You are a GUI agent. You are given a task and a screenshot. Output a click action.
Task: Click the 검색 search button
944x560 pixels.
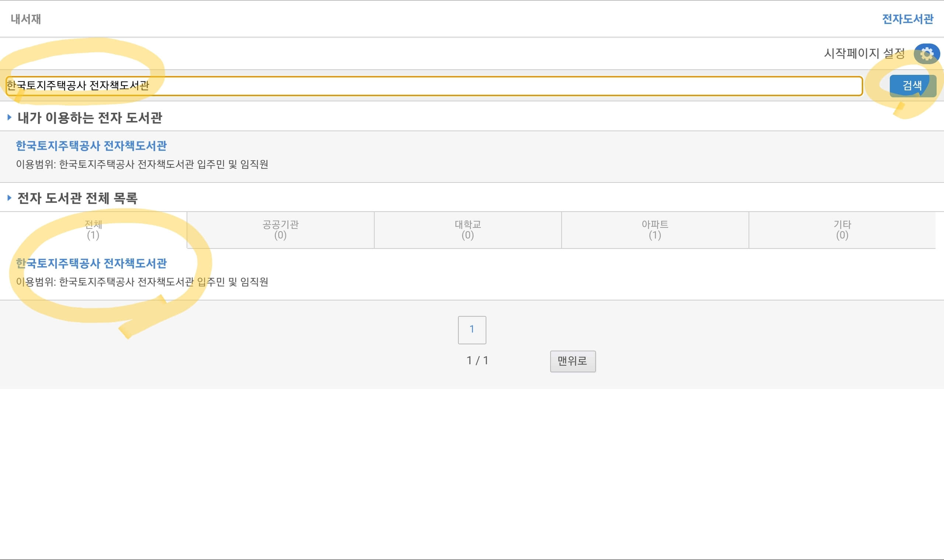913,86
